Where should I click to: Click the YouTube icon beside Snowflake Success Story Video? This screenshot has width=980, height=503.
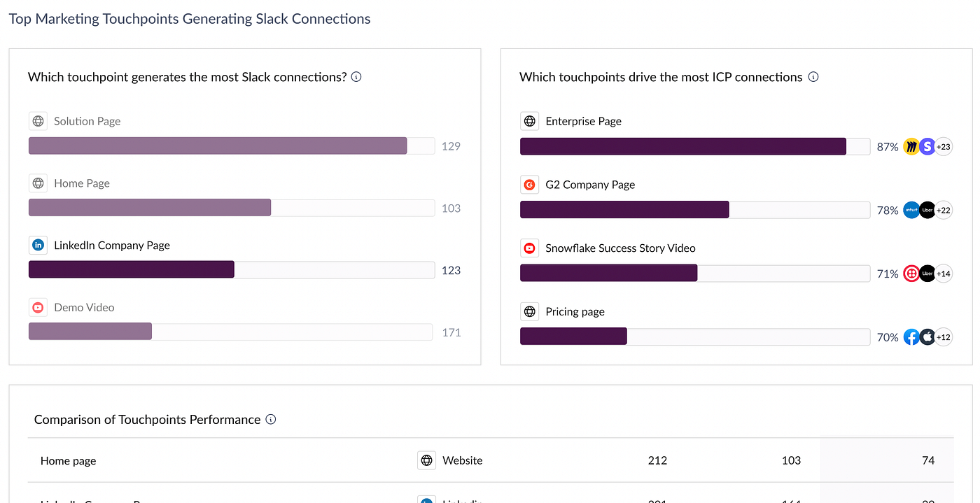pos(529,248)
